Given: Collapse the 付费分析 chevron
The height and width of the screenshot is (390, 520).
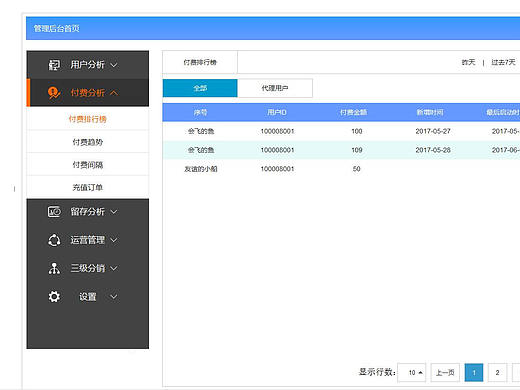Looking at the screenshot, I should (114, 93).
